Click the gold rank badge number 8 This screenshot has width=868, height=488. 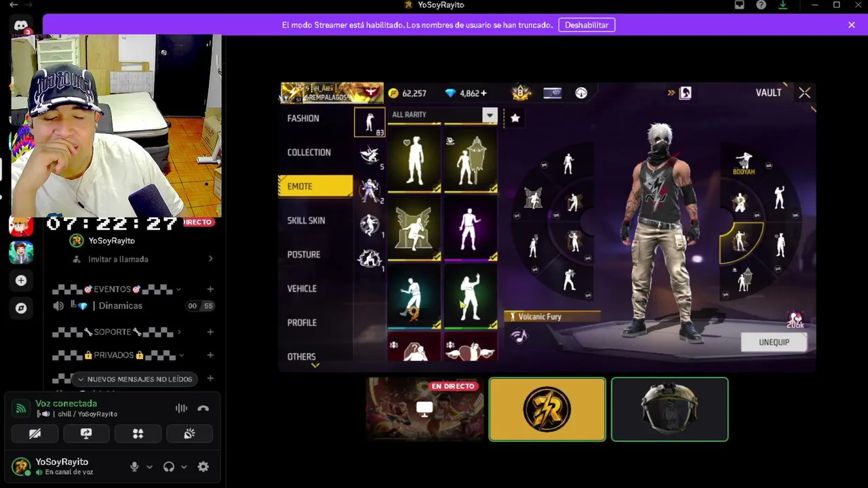pyautogui.click(x=521, y=92)
